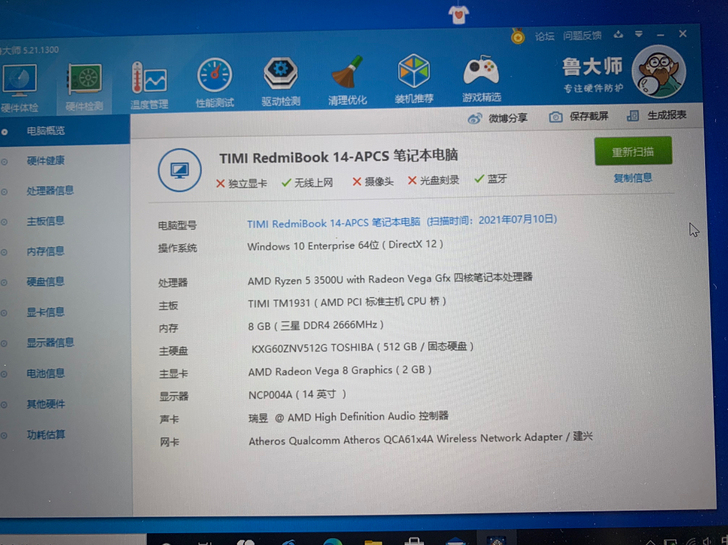This screenshot has height=545, width=728.
Task: Click 生成报表 generate report
Action: point(656,115)
